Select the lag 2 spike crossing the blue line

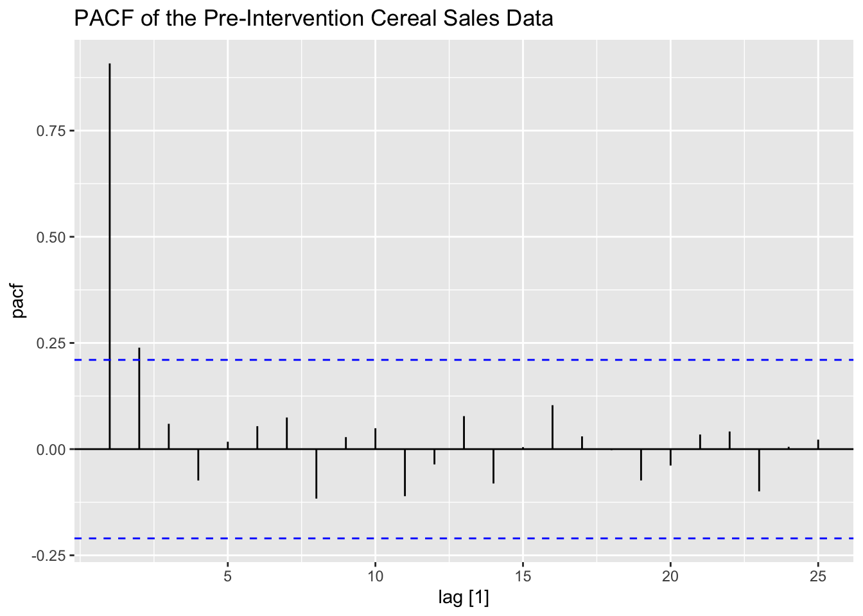(139, 398)
